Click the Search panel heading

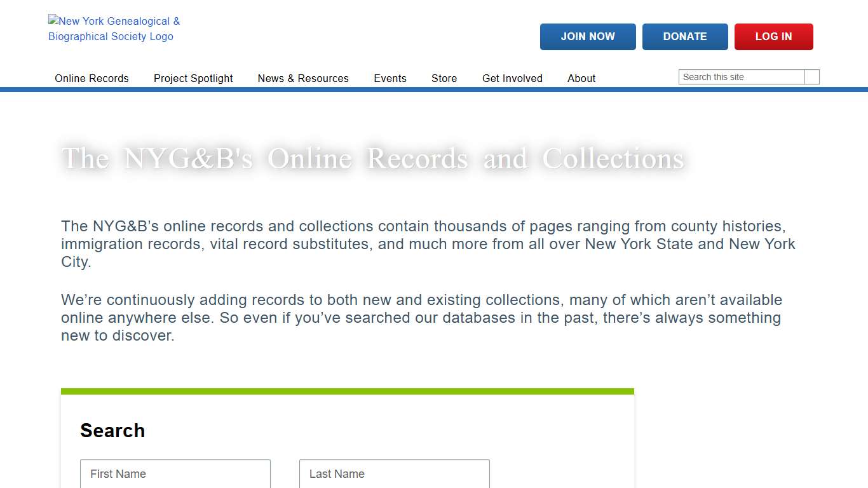(112, 430)
